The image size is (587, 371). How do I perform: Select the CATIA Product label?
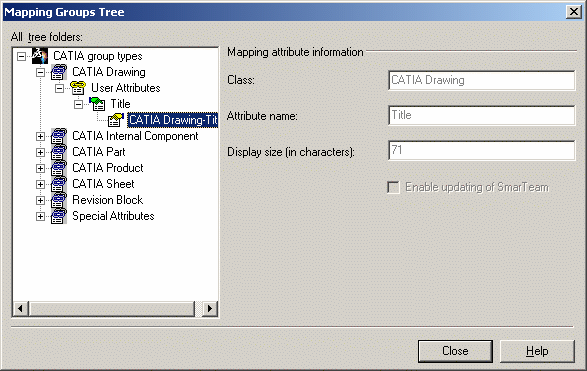click(108, 168)
